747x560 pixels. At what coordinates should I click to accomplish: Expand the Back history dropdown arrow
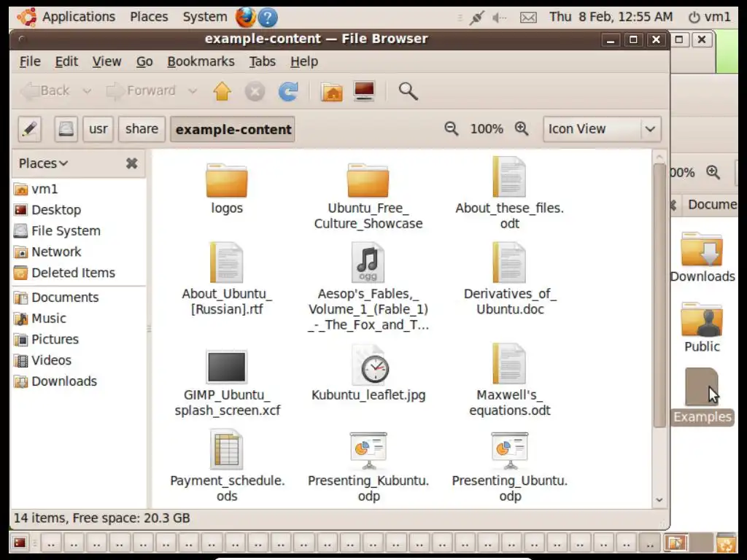87,90
